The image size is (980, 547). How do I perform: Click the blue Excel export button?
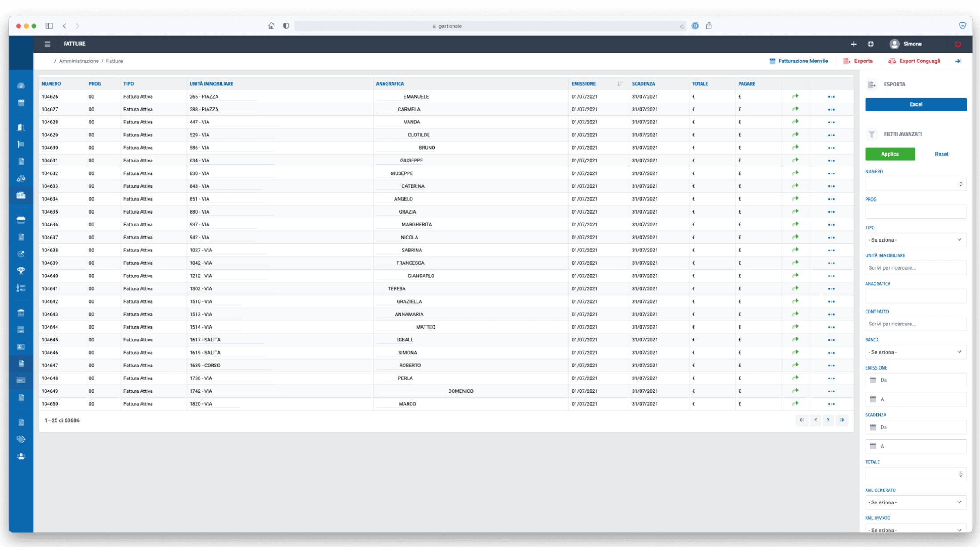click(x=915, y=104)
